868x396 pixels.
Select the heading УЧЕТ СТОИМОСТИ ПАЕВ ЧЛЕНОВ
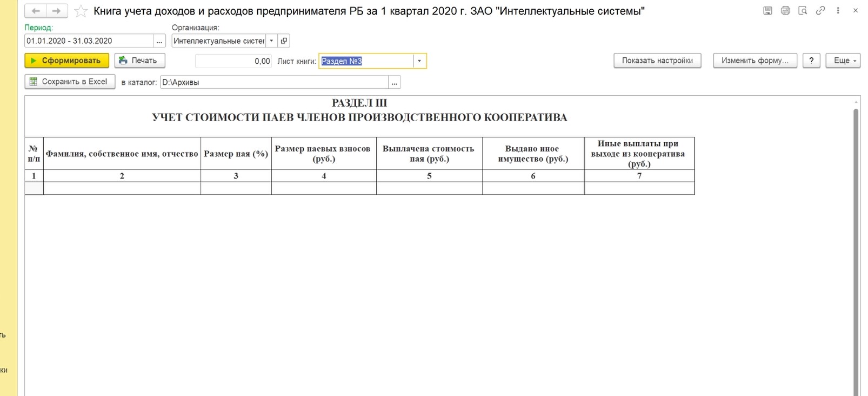[x=359, y=117]
